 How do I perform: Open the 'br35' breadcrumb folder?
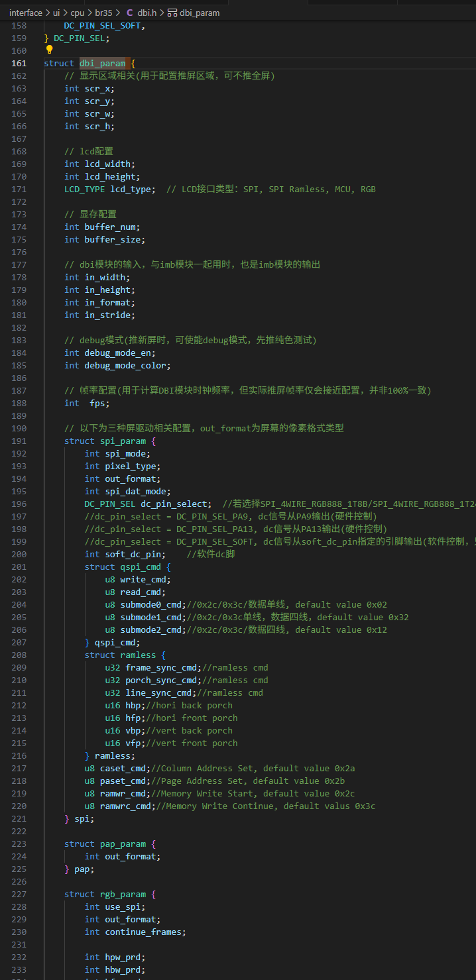coord(104,13)
